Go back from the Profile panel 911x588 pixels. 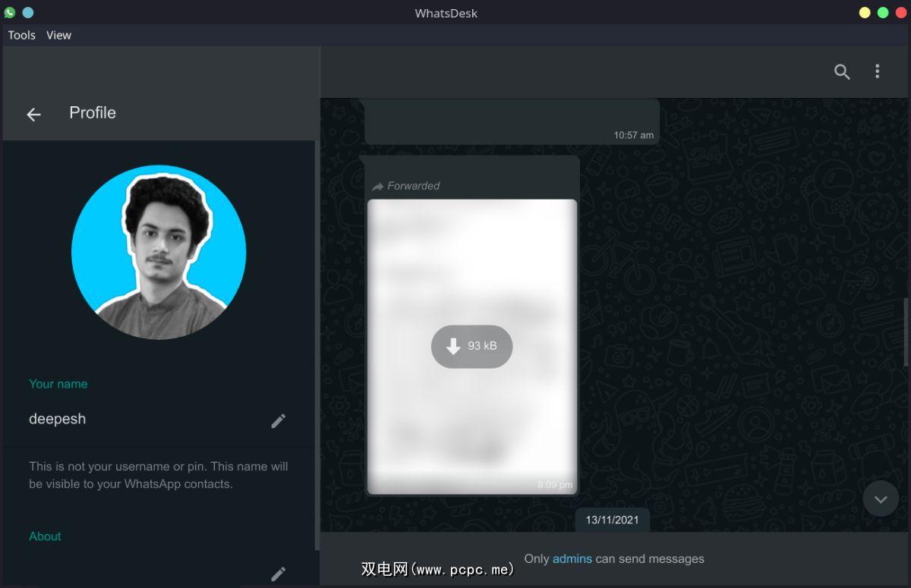[x=33, y=114]
